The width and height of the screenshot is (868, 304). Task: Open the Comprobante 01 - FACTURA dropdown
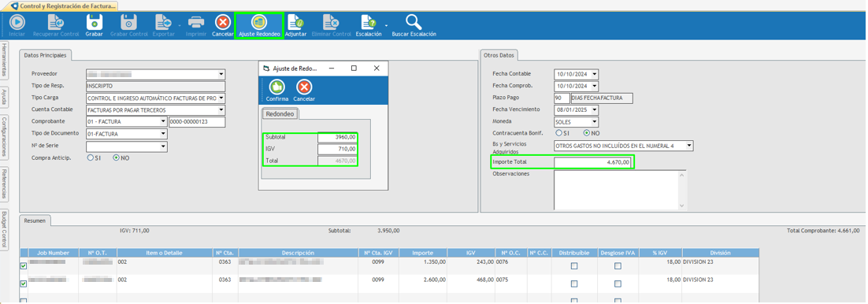tap(163, 122)
